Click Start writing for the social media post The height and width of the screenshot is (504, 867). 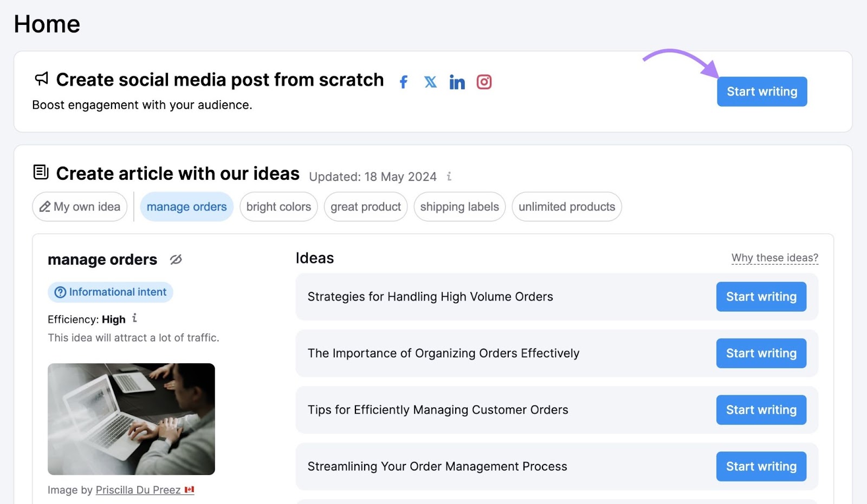pyautogui.click(x=761, y=91)
